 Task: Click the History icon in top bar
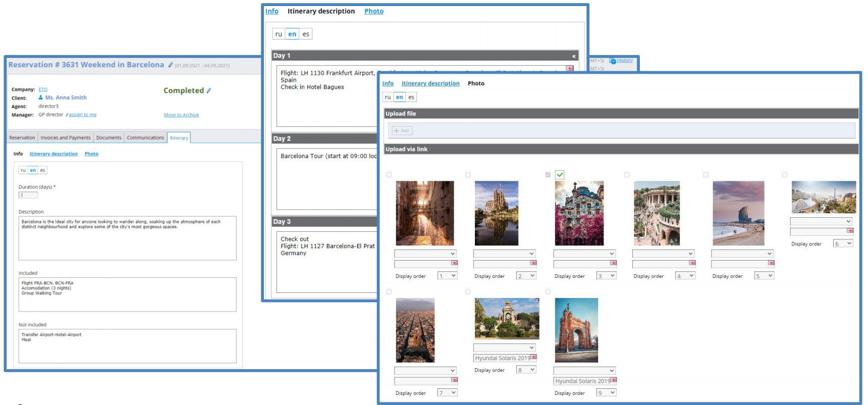pyautogui.click(x=613, y=61)
